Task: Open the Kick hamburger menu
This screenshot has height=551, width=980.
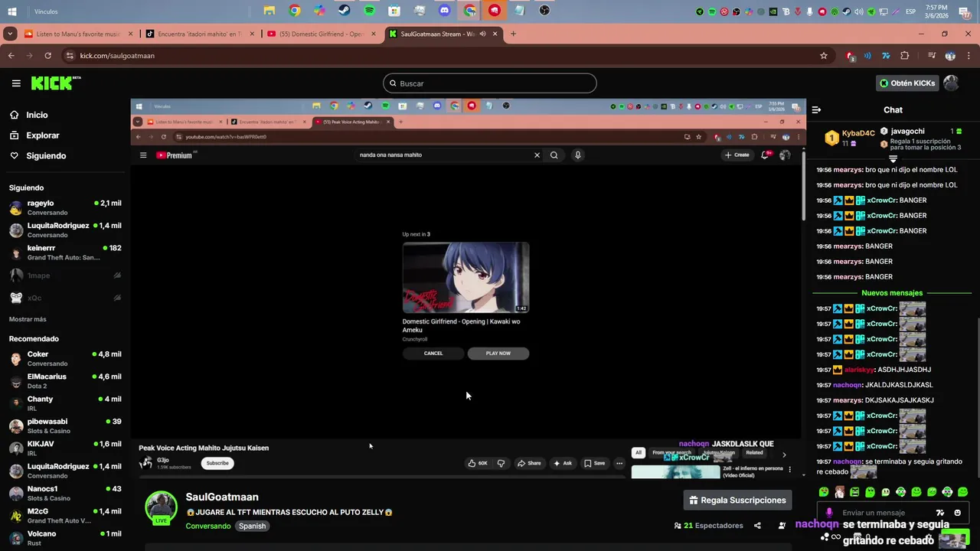Action: pyautogui.click(x=16, y=83)
